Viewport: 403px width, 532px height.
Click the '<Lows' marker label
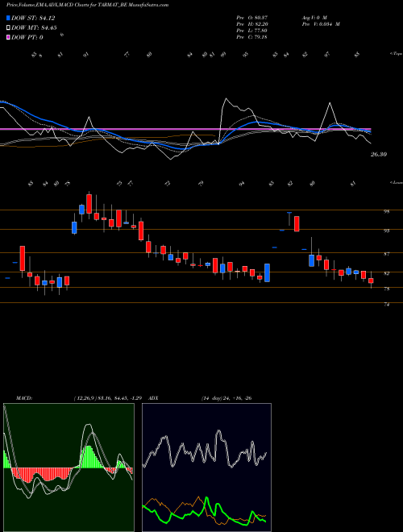(x=396, y=183)
